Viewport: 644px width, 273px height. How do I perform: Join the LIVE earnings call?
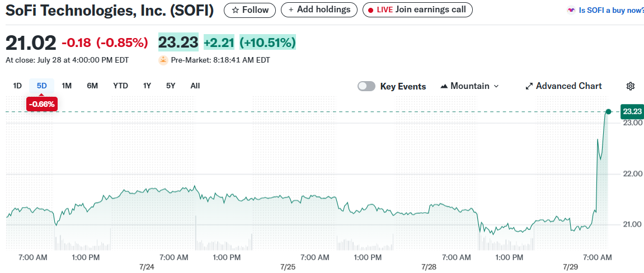click(x=417, y=10)
